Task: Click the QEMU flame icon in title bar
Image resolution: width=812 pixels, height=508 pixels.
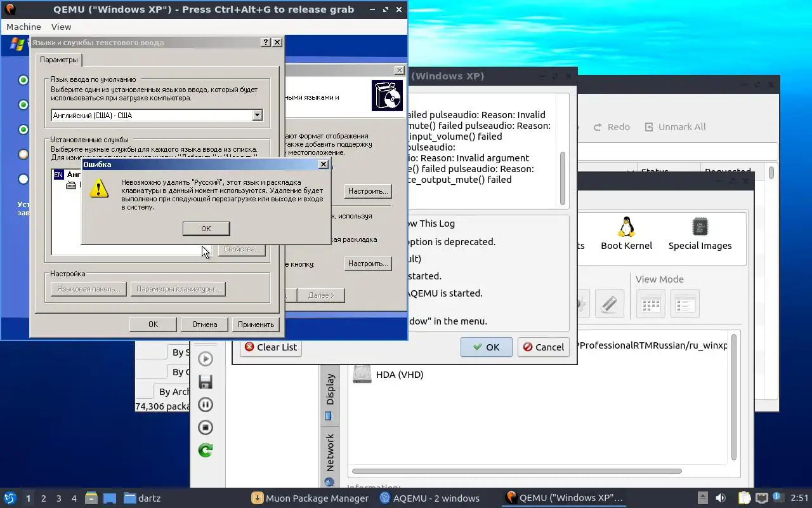Action: [x=10, y=10]
